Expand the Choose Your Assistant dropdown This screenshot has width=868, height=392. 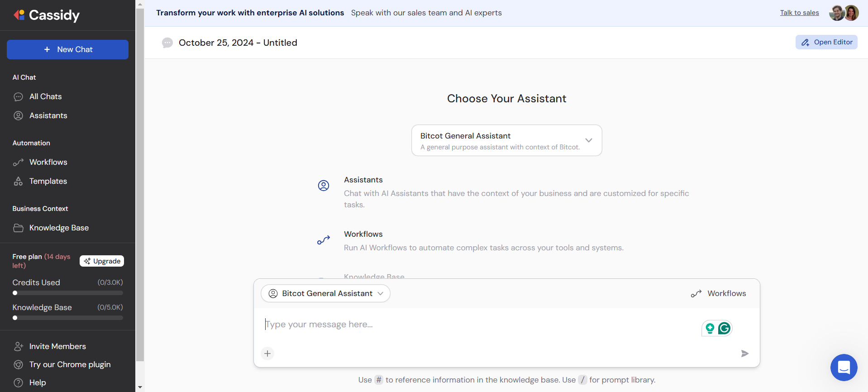coord(506,140)
